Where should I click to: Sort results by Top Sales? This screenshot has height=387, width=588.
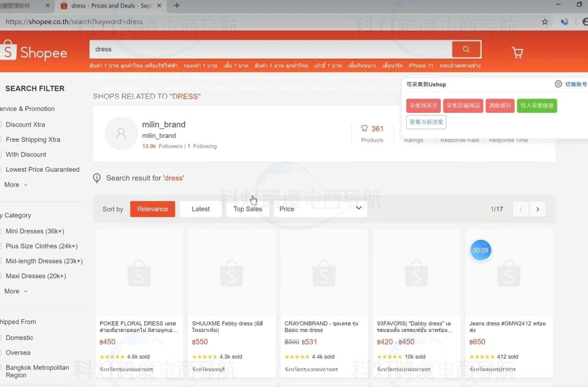(247, 209)
